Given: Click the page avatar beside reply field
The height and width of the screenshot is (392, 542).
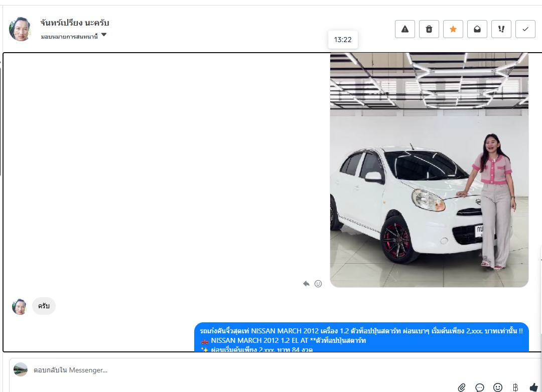Looking at the screenshot, I should [x=21, y=369].
